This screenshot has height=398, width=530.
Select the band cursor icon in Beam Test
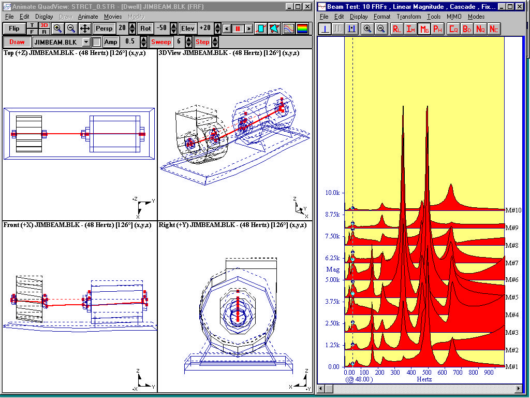pyautogui.click(x=352, y=29)
